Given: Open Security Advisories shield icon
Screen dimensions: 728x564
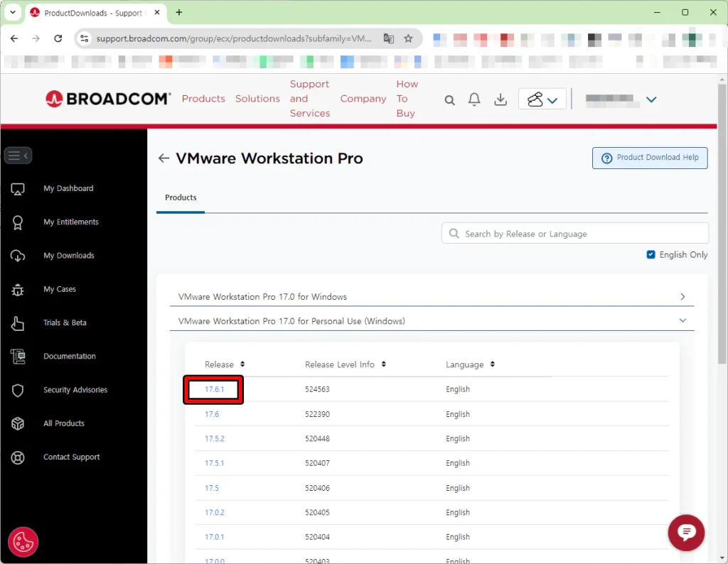Looking at the screenshot, I should click(18, 391).
